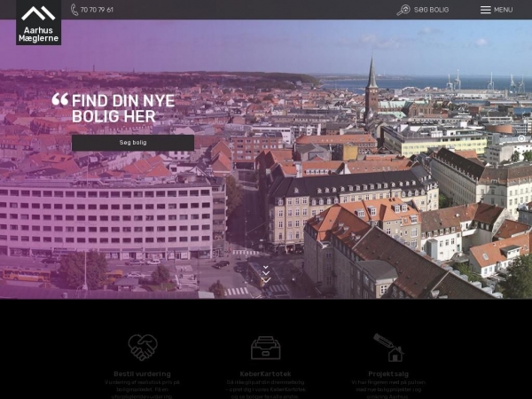Click the FIND DIN NYE BOLIG HER headline
Screen dimensions: 532x399
(x=122, y=108)
